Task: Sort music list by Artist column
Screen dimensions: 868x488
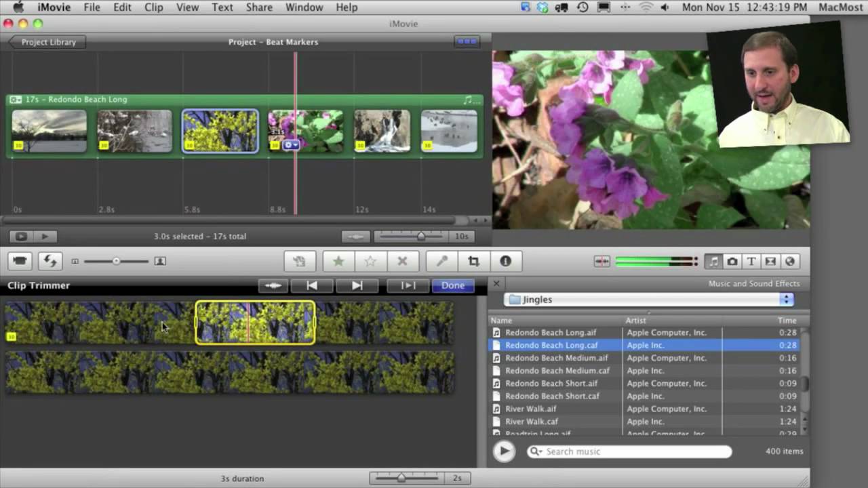Action: tap(672, 320)
